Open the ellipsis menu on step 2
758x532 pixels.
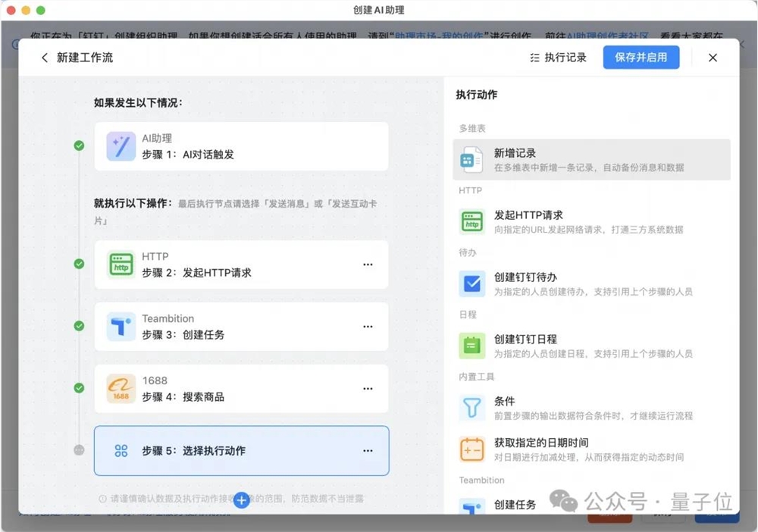point(368,264)
